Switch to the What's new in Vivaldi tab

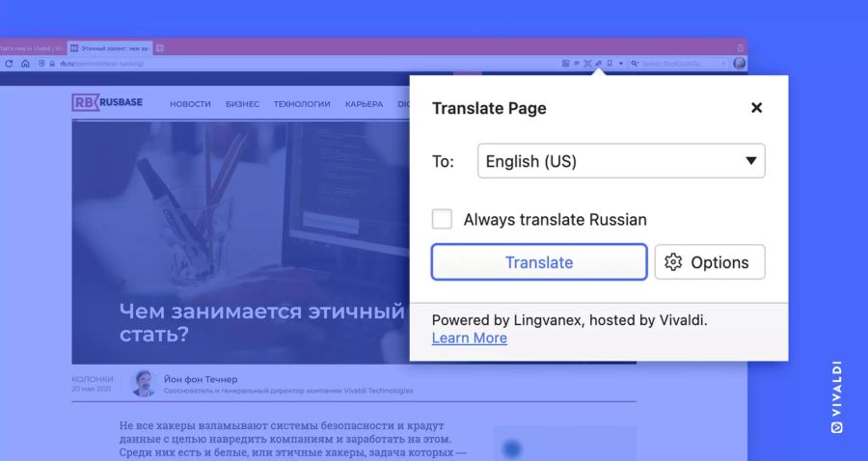click(x=32, y=48)
